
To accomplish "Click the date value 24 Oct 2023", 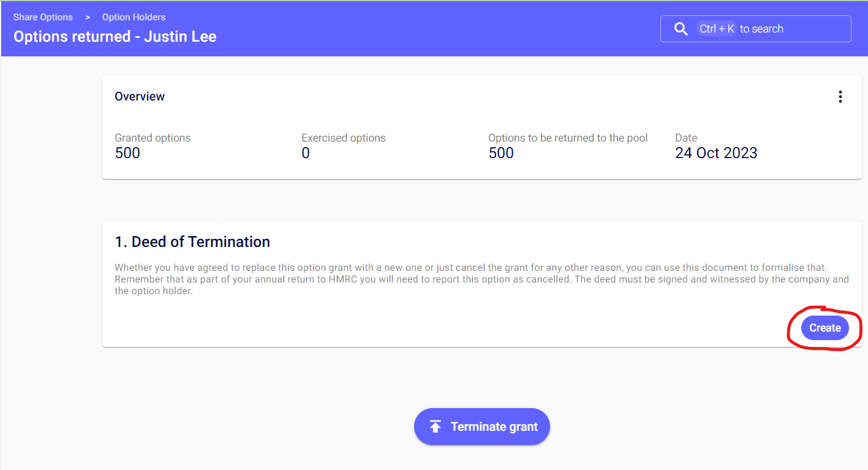I will [715, 153].
